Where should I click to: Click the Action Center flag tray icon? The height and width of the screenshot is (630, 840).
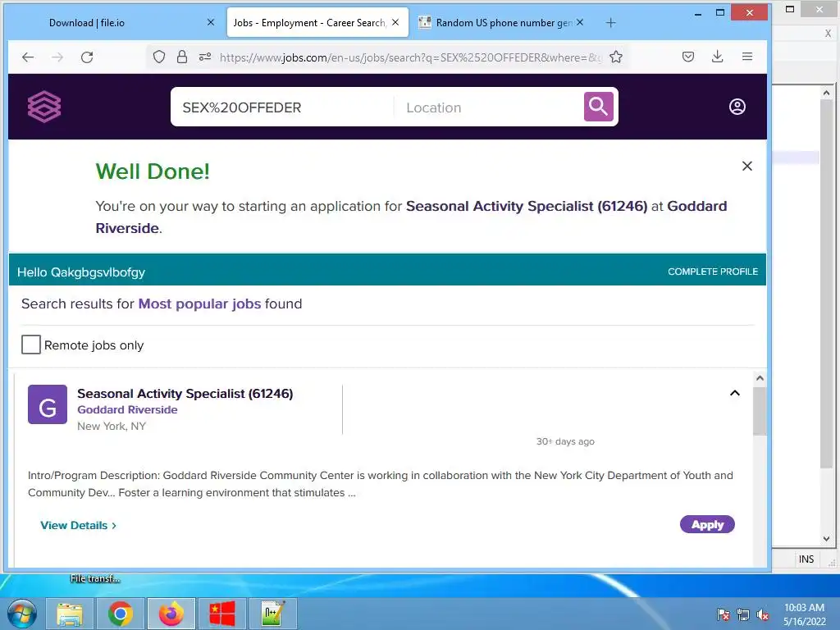coord(724,614)
